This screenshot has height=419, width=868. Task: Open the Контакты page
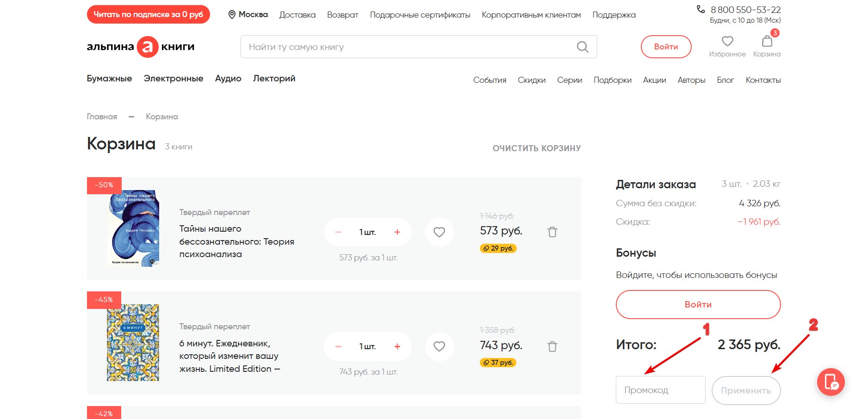(763, 80)
